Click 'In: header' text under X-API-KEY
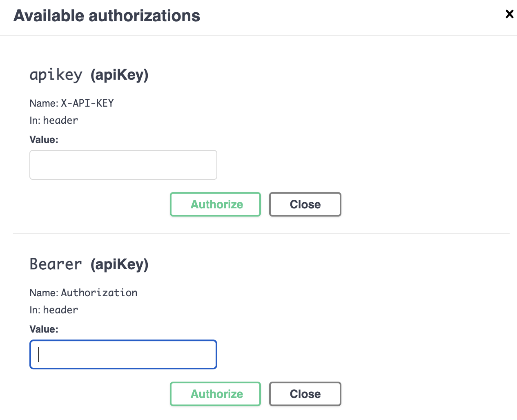Viewport: 517px width, 420px height. coord(53,121)
